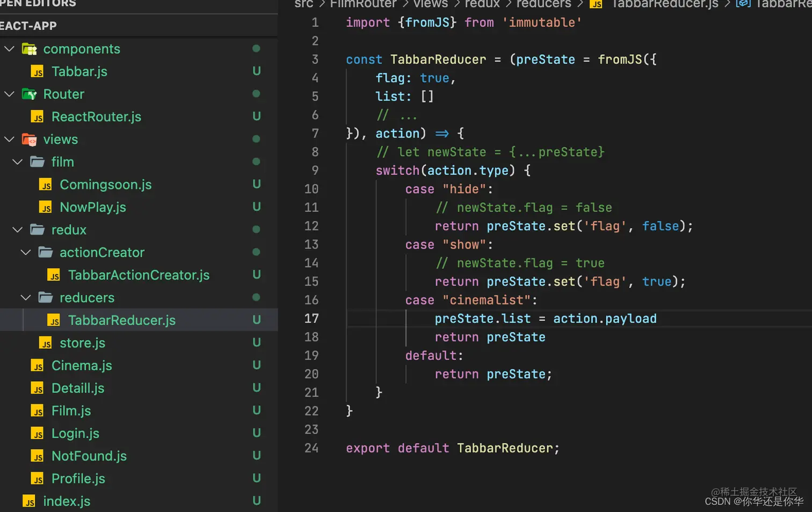Click 'immutable' string on line 1
The image size is (812, 512).
tap(542, 23)
